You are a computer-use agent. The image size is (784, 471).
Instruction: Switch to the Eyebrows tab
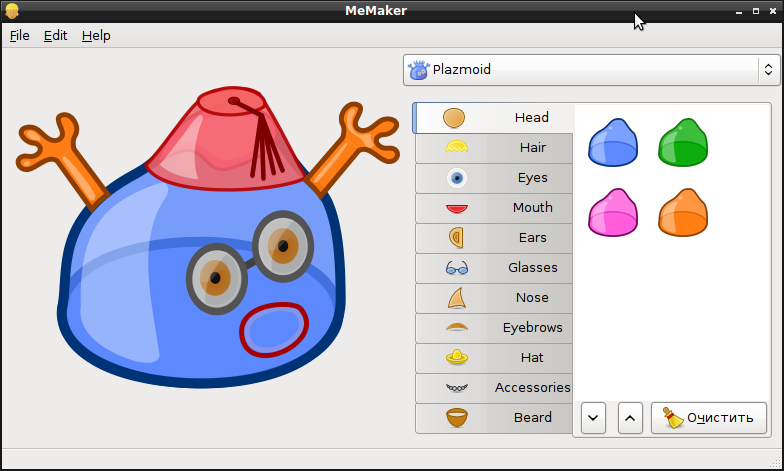[494, 328]
